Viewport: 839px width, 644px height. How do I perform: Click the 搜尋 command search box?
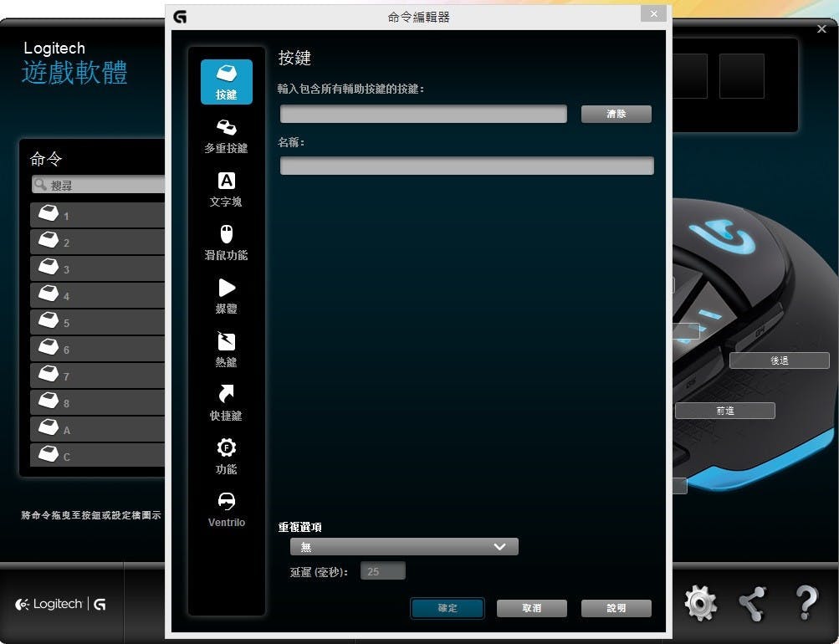98,185
